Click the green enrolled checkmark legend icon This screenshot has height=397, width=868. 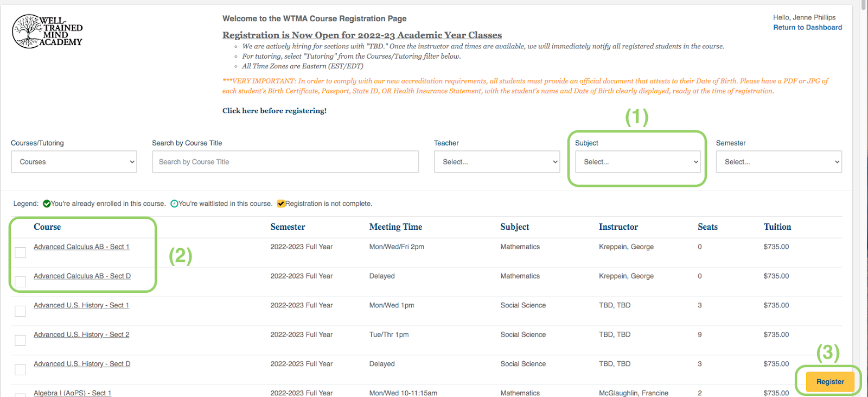point(47,204)
